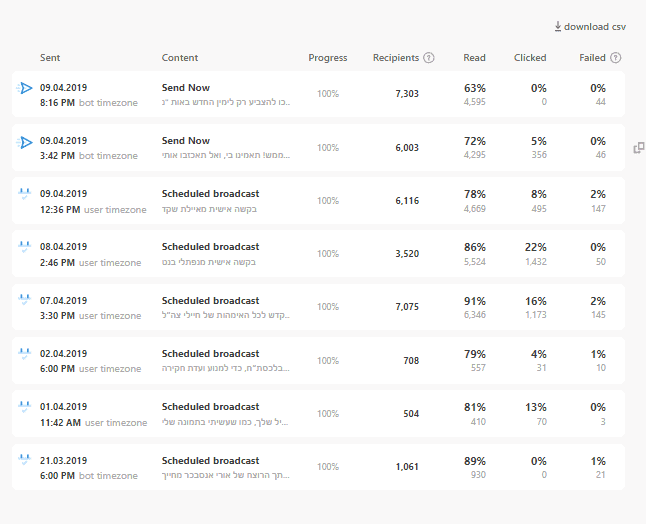Click the Failed column help icon

click(x=615, y=58)
